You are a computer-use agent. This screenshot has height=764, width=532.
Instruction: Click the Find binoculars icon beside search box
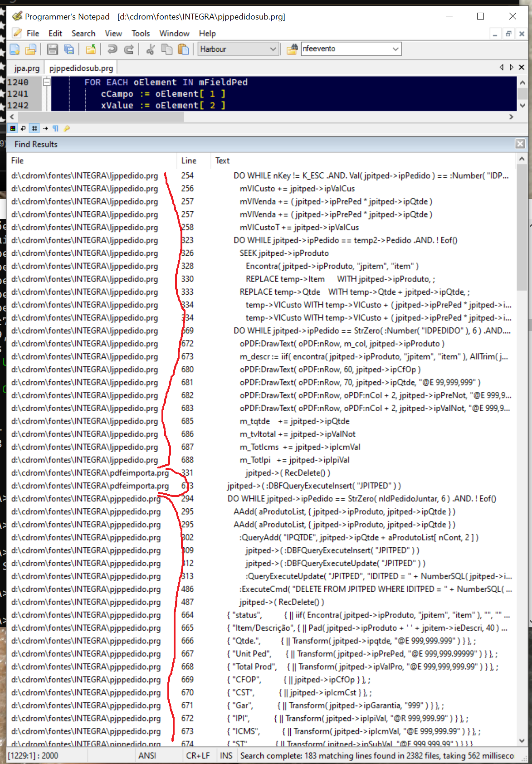click(x=292, y=49)
